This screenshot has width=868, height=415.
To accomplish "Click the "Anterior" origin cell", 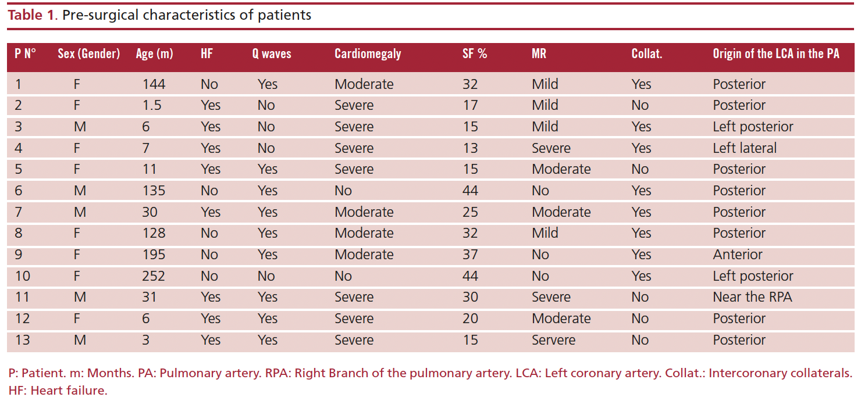I will tap(738, 255).
